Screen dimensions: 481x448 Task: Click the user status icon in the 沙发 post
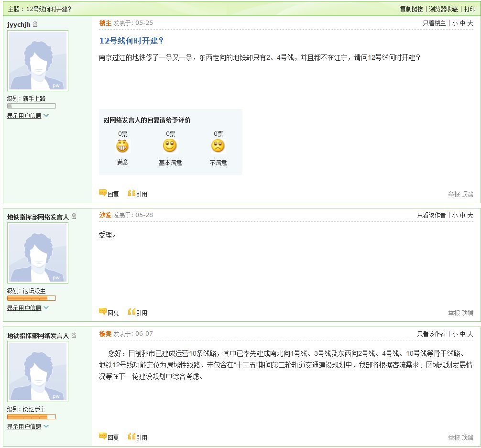(74, 216)
